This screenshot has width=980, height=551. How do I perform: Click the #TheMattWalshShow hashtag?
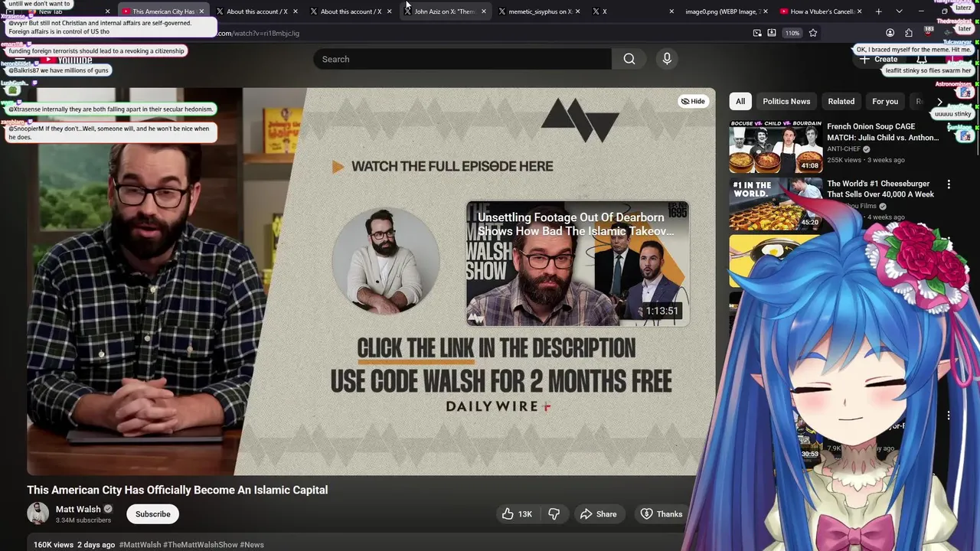point(201,545)
